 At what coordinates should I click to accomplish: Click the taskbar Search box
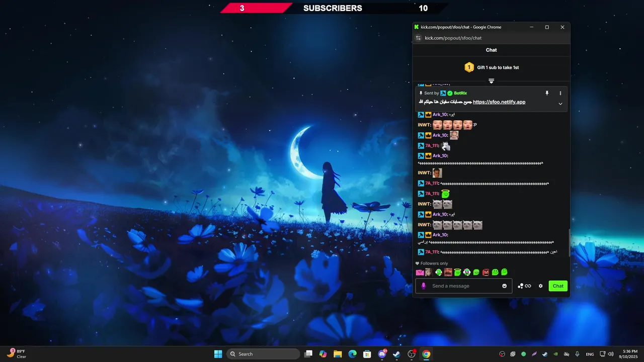pos(264,354)
